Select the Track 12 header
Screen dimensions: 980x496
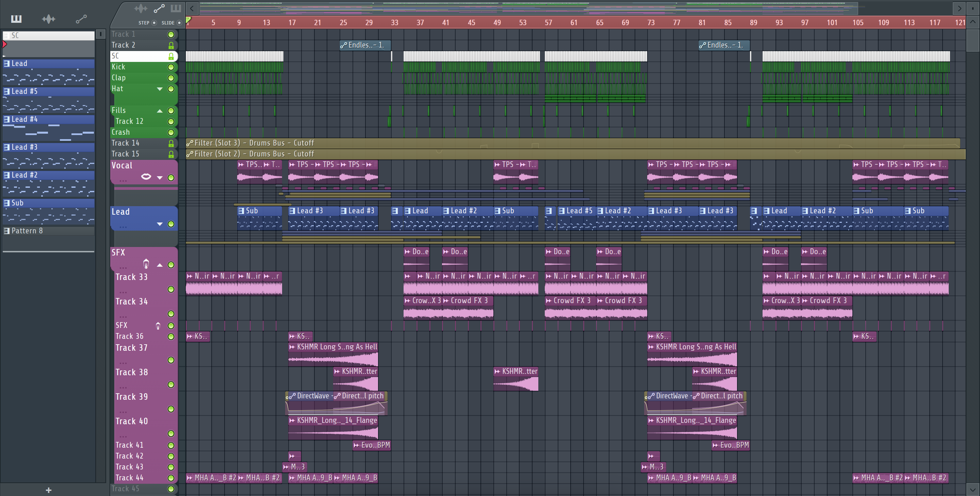(x=146, y=121)
